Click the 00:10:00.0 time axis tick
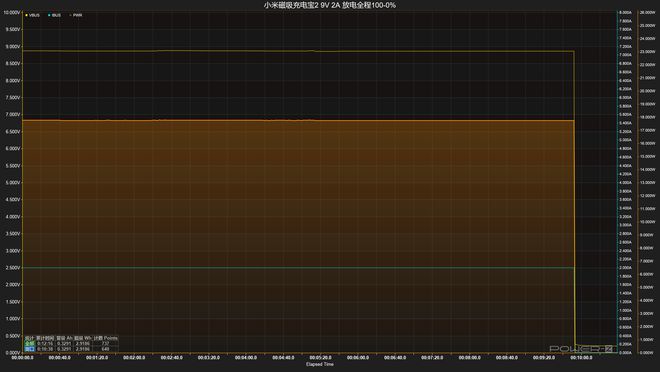The width and height of the screenshot is (660, 372). pyautogui.click(x=581, y=358)
